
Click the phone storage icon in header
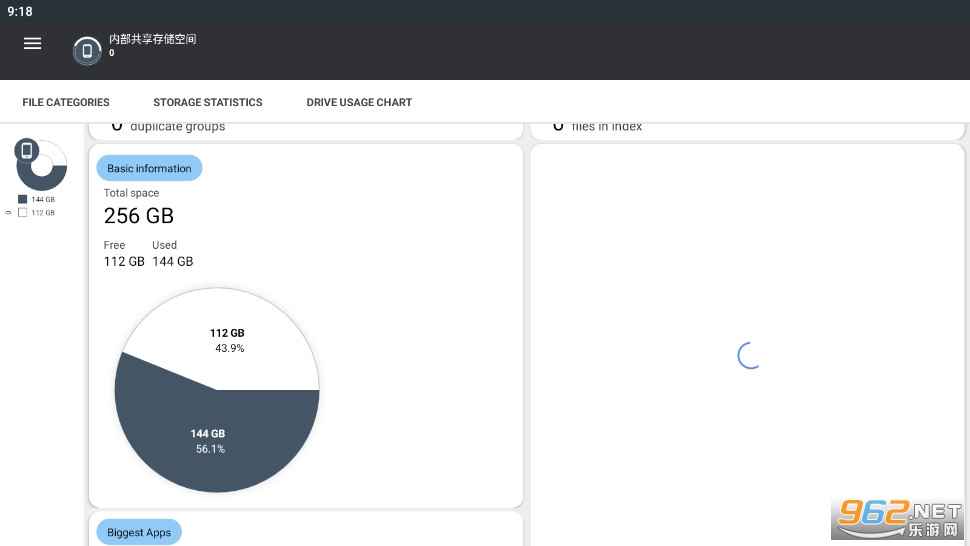pyautogui.click(x=87, y=50)
